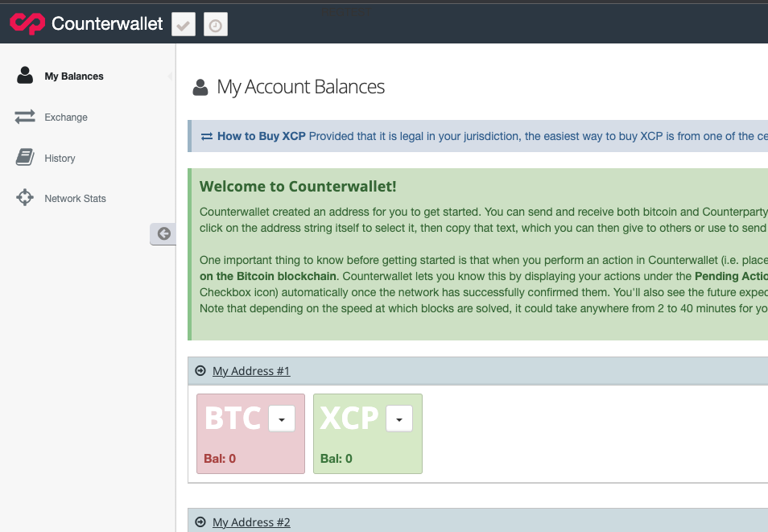Open the History menu item
This screenshot has width=768, height=532.
coord(60,159)
